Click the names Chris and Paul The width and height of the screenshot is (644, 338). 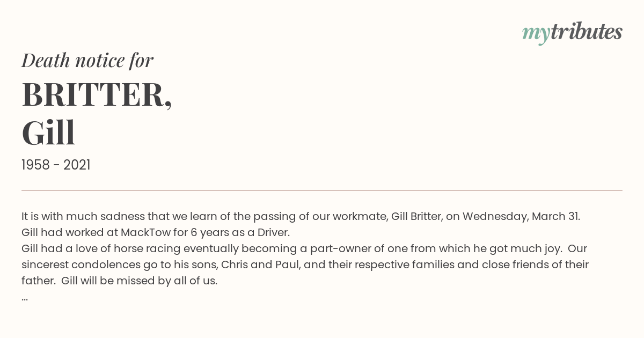[254, 265]
